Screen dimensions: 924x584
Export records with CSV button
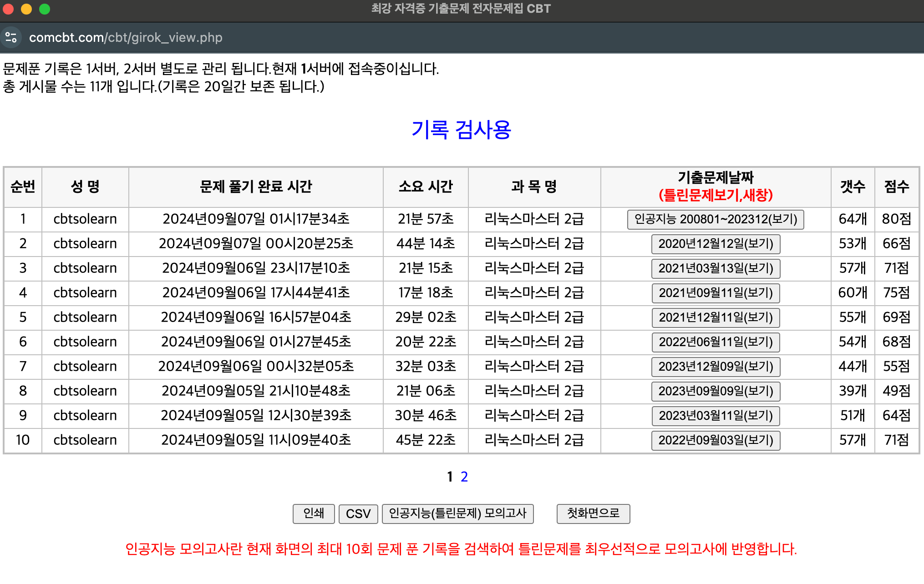(x=358, y=514)
